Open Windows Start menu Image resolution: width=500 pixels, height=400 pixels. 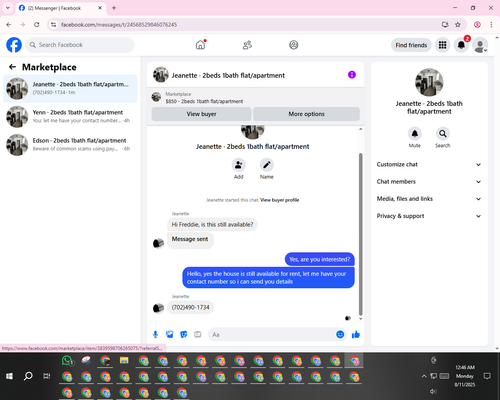9,376
